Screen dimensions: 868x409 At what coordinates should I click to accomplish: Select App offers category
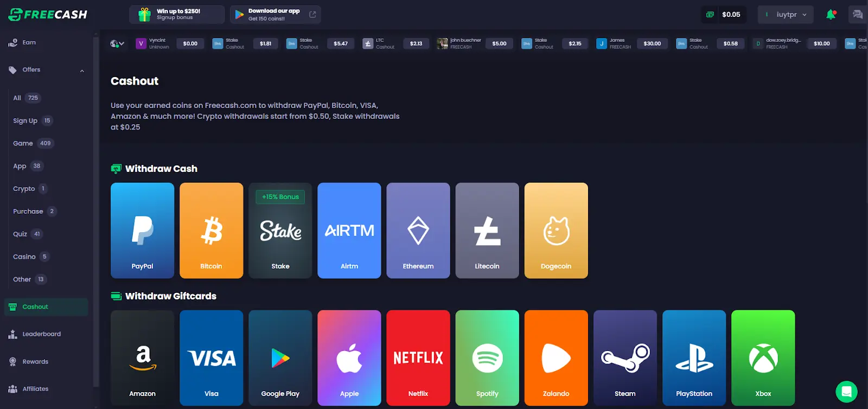click(x=28, y=166)
